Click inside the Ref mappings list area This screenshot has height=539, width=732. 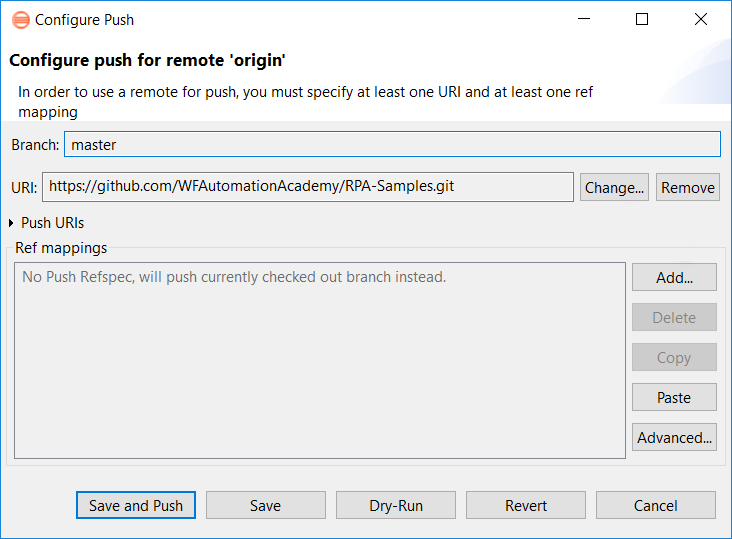pyautogui.click(x=320, y=360)
